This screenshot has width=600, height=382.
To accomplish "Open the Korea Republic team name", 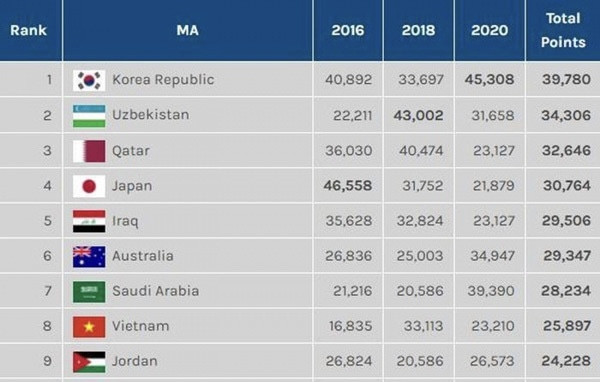I will tap(163, 80).
